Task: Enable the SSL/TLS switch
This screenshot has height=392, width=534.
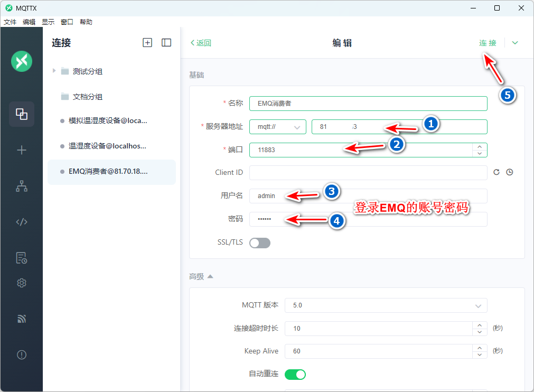Action: (x=260, y=242)
